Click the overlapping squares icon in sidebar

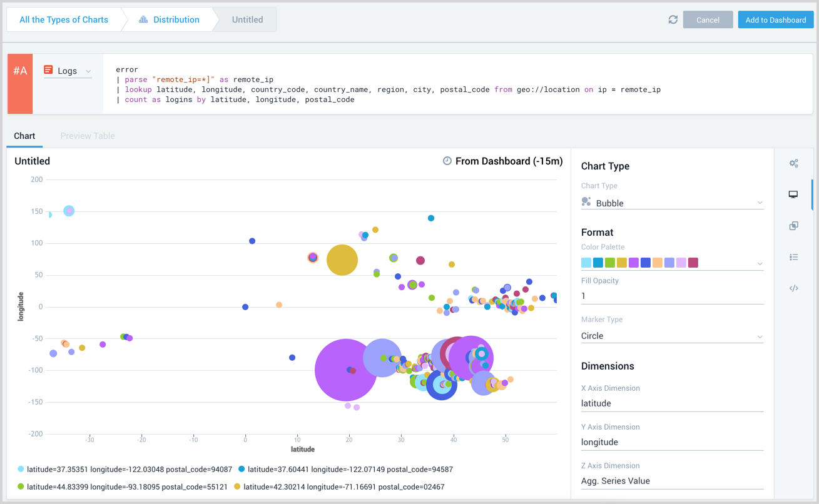click(x=793, y=226)
